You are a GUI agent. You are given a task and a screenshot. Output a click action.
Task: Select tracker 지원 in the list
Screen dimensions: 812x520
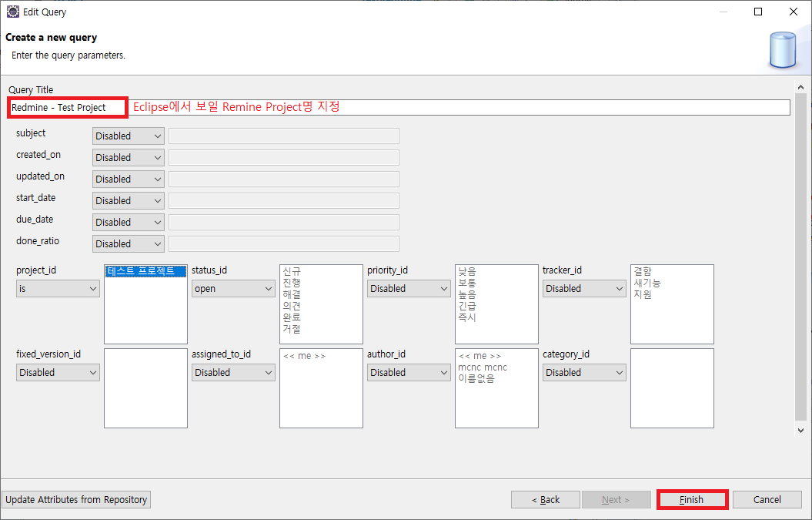(643, 294)
